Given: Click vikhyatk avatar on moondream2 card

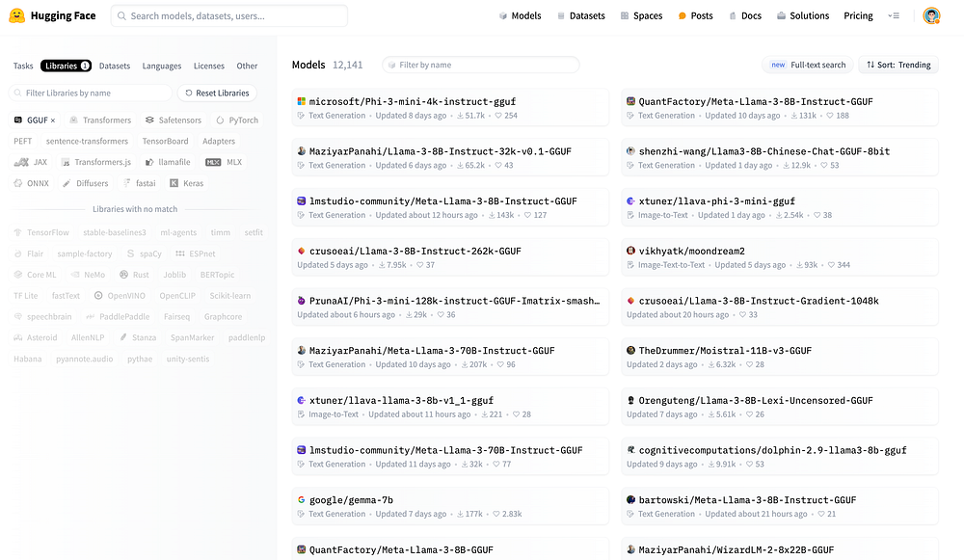Looking at the screenshot, I should tap(630, 251).
